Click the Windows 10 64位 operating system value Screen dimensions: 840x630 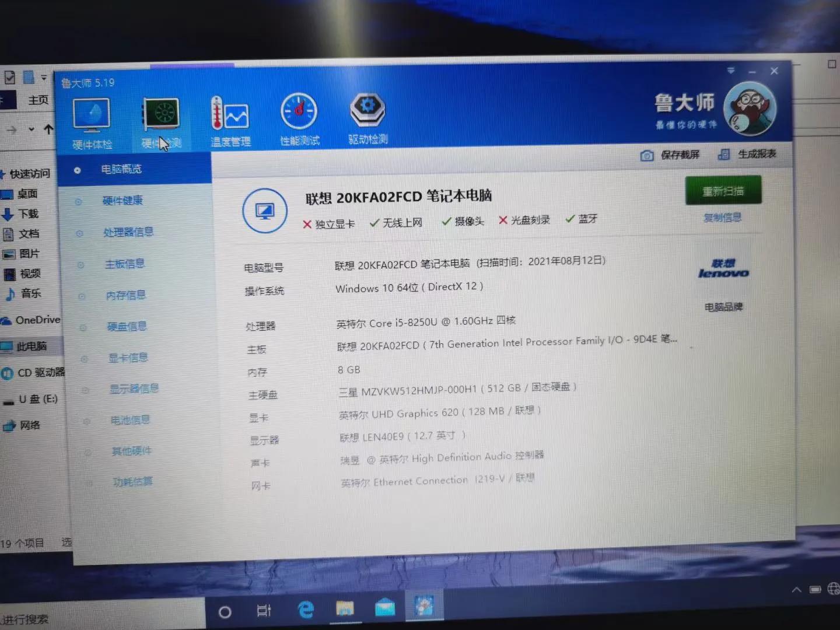coord(409,288)
